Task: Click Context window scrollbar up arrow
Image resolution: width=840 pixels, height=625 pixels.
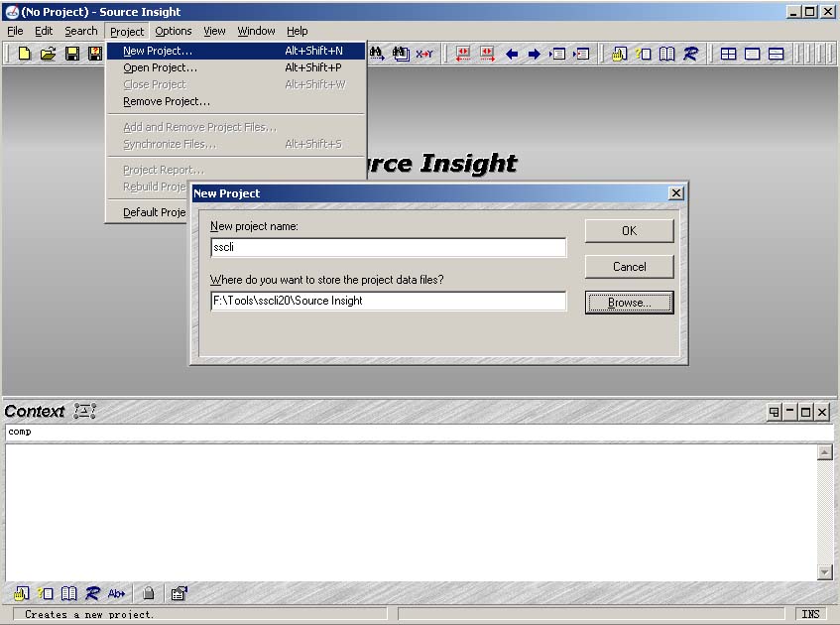Action: point(824,453)
